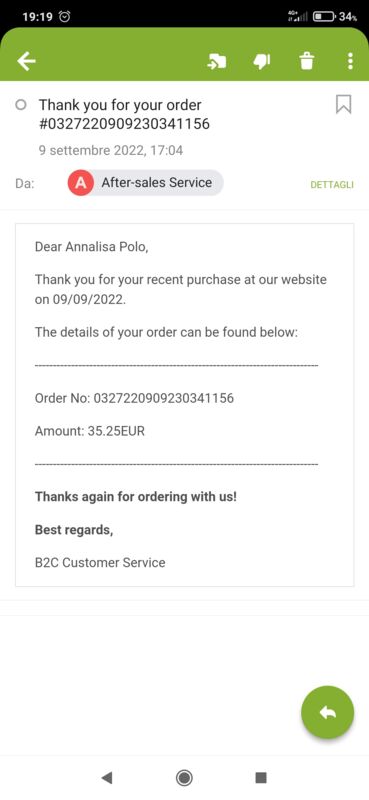Toggle read/unread circle next to subject

pos(21,105)
